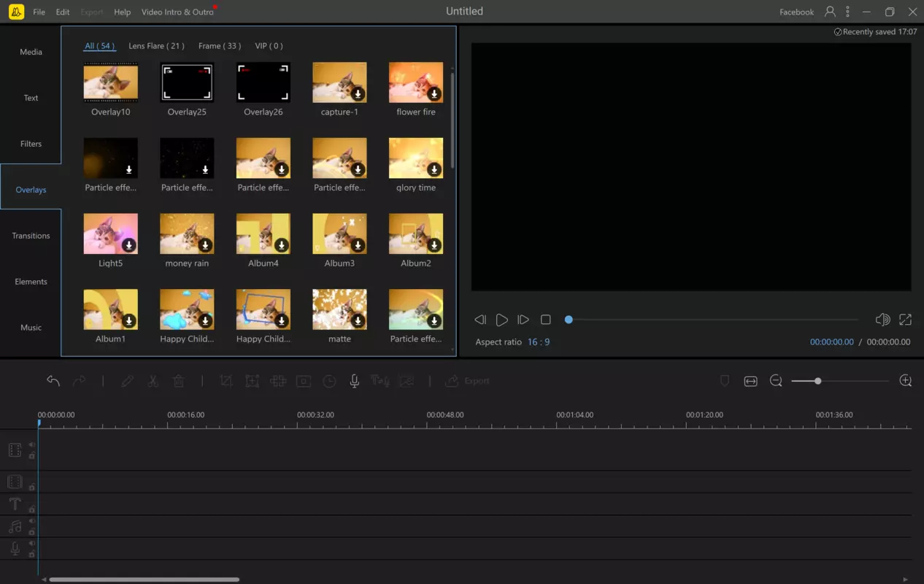Click the Export button in the timeline toolbar
This screenshot has width=924, height=584.
[468, 380]
